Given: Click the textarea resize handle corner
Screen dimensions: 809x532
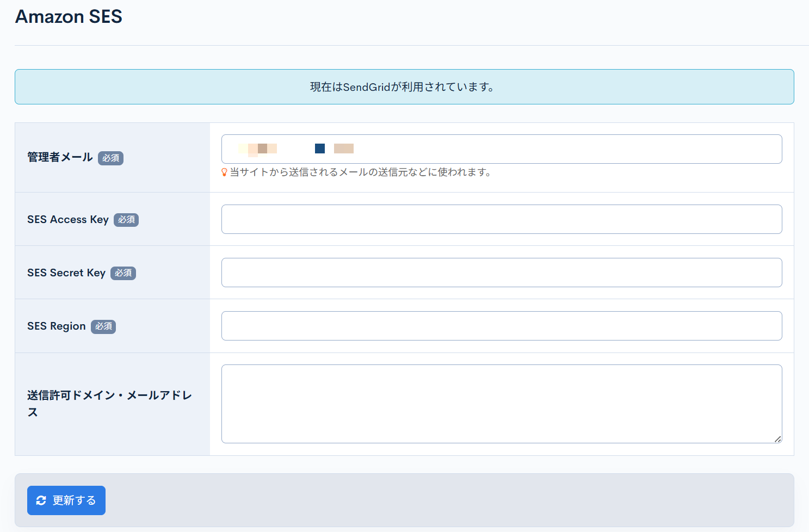Looking at the screenshot, I should click(778, 439).
